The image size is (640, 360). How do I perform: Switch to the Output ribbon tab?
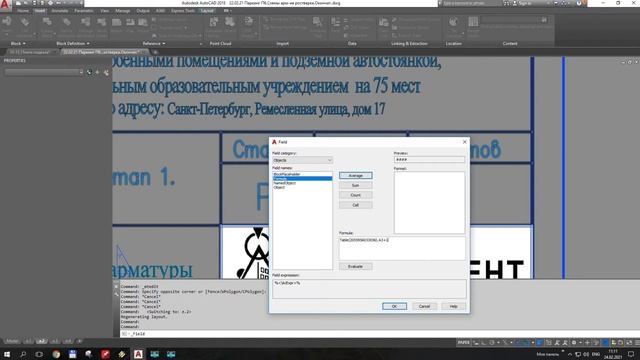[x=143, y=11]
